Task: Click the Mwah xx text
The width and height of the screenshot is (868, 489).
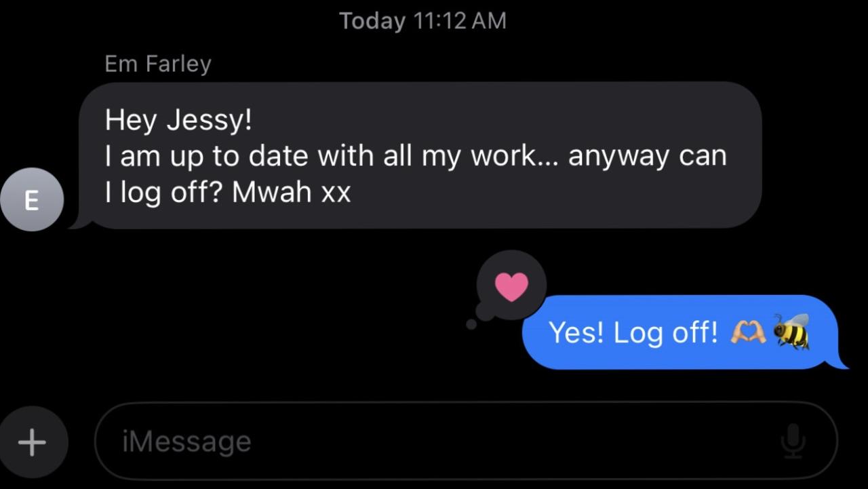Action: tap(291, 193)
